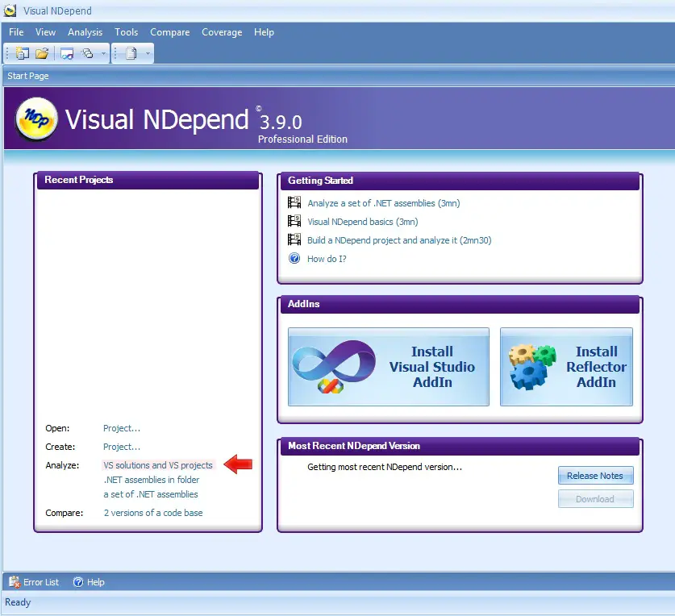Click the 'Compare:' label in Recent Projects
Screen dimensions: 675x616
coord(65,513)
